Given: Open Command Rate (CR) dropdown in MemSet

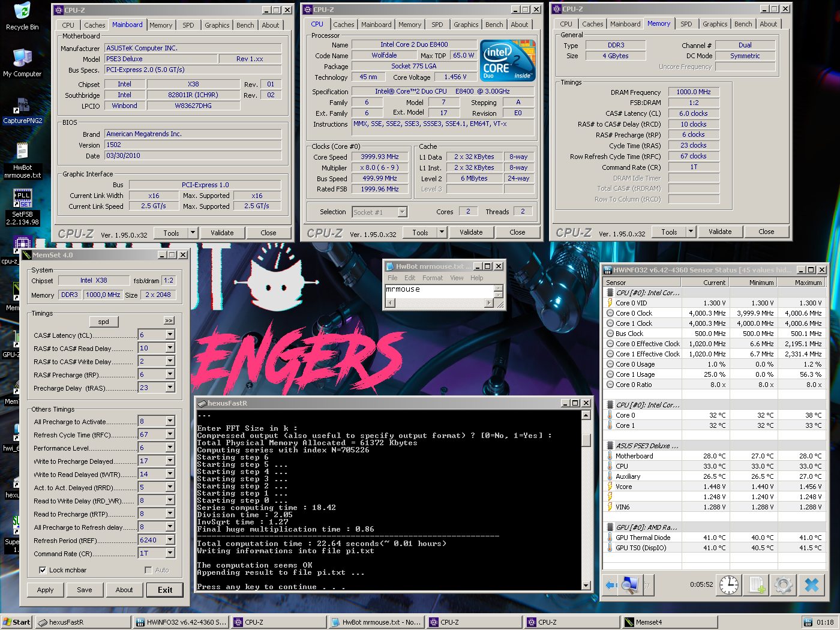Looking at the screenshot, I should 170,553.
